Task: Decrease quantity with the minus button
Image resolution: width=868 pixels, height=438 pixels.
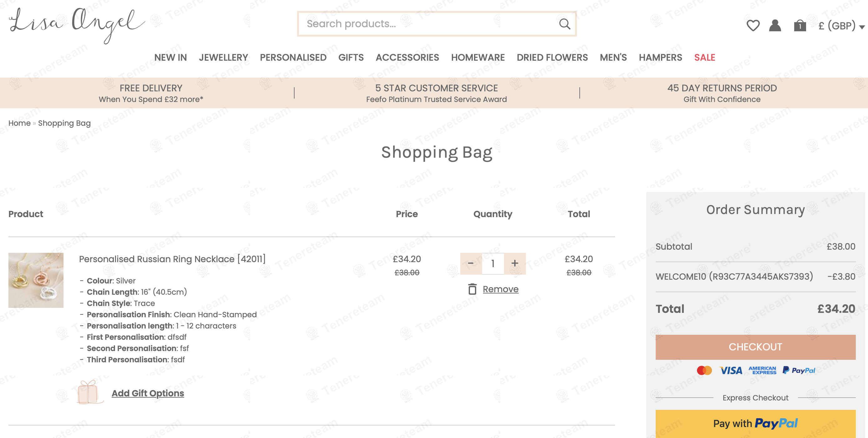Action: tap(471, 263)
